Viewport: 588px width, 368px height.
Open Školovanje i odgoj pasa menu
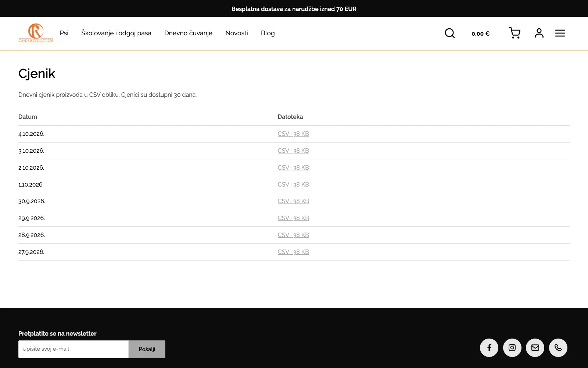[x=116, y=33]
